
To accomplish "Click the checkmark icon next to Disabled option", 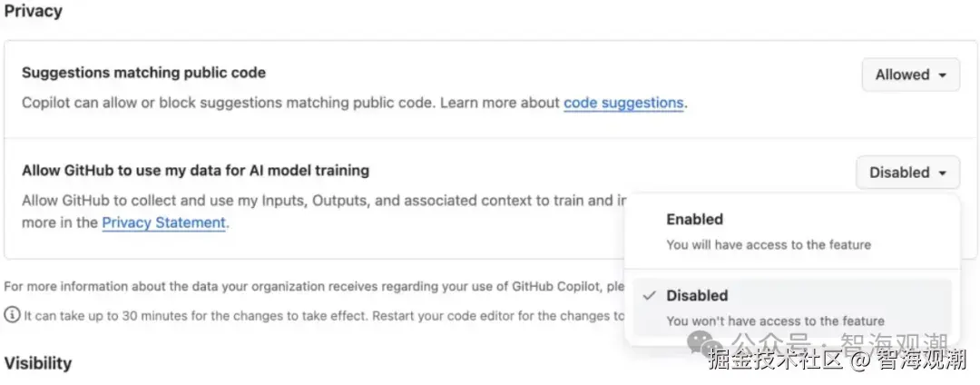I will (x=648, y=296).
